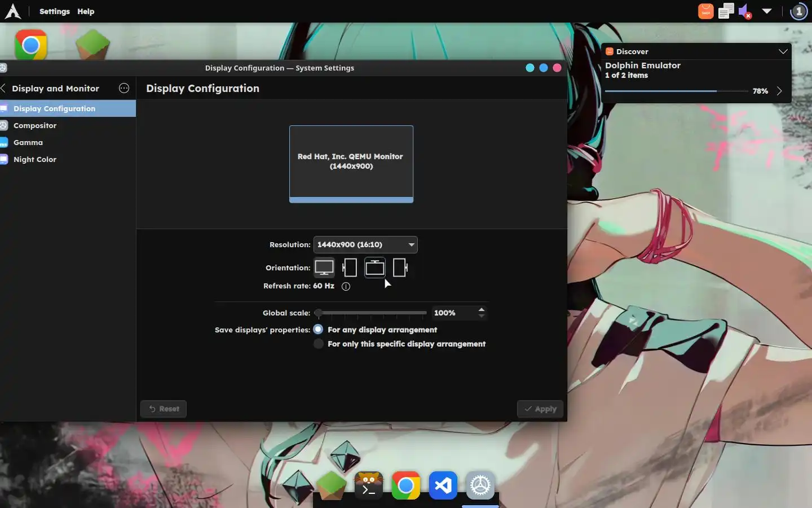Launch the Minecraft block app in the dock
This screenshot has height=508, width=812.
[x=331, y=485]
